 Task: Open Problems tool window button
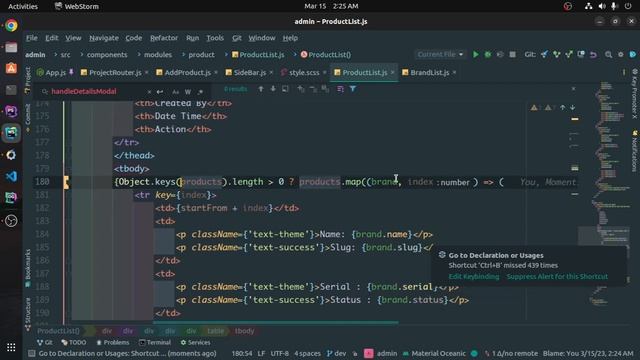pyautogui.click(x=113, y=342)
